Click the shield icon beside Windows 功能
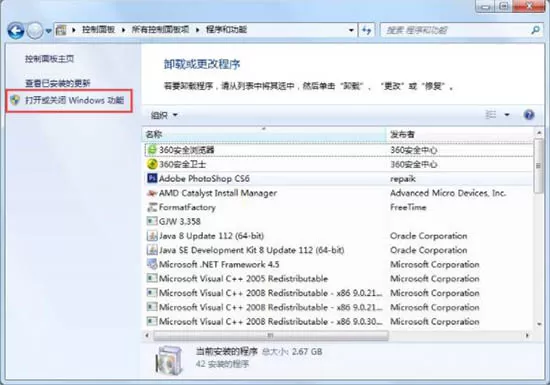550x385 pixels. [15, 100]
